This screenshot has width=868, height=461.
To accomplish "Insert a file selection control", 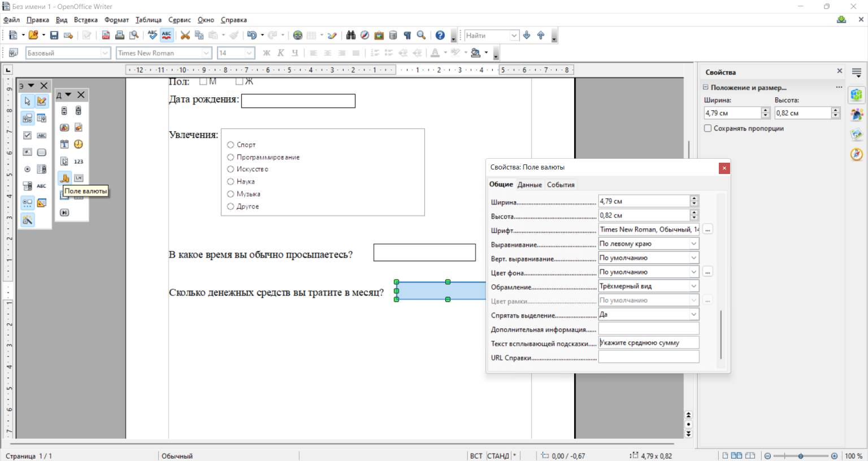I will (x=64, y=162).
